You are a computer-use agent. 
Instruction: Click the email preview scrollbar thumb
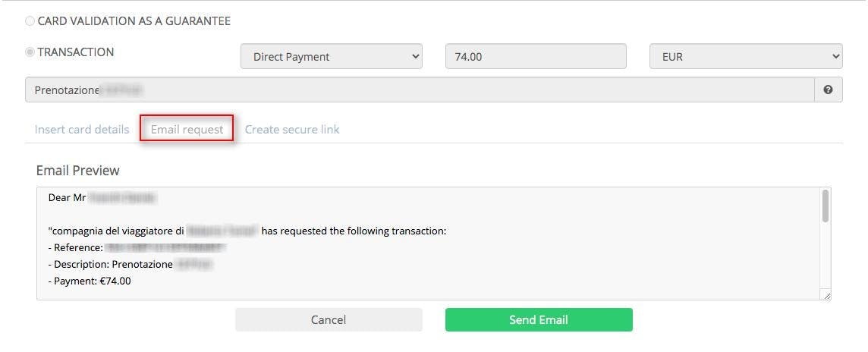point(825,206)
